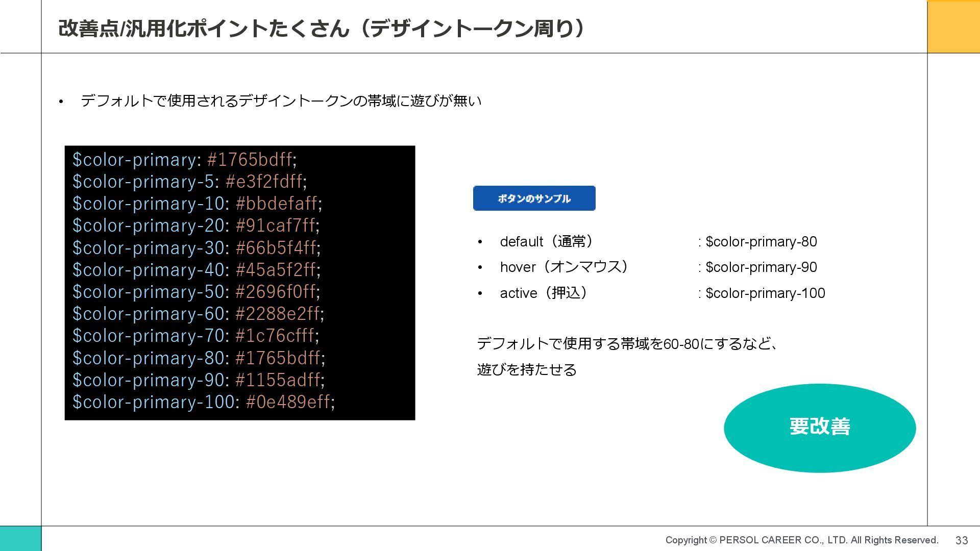Click the $color-primary-5: #e3f2fdff line
The image size is (980, 551).
(189, 182)
